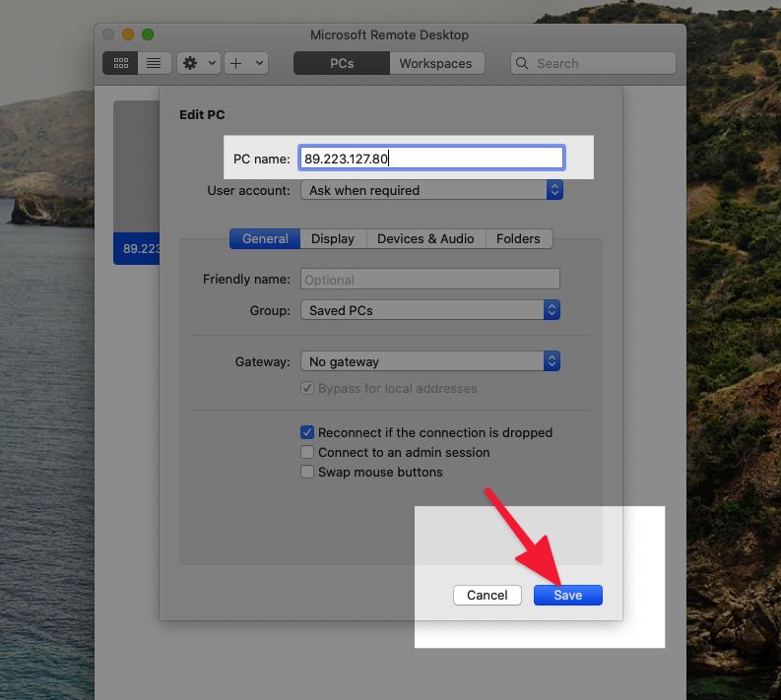
Task: Open the User account dropdown
Action: [x=430, y=190]
